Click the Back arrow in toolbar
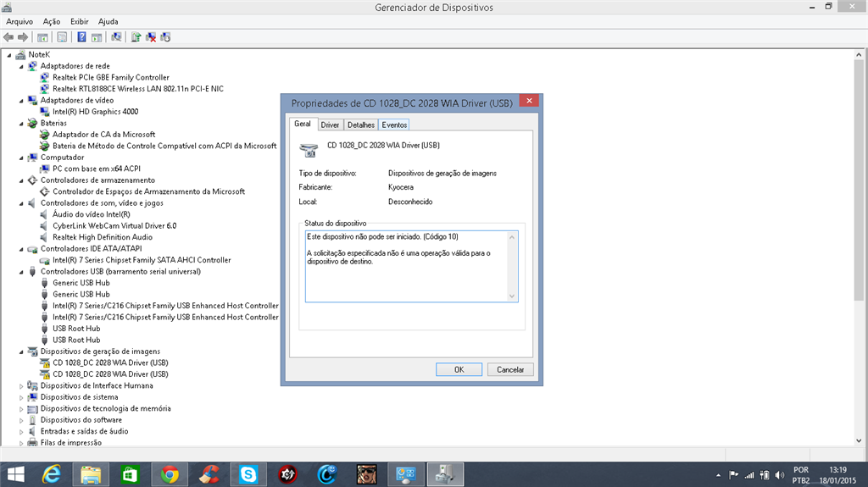Viewport: 868px width, 487px height. (x=8, y=37)
